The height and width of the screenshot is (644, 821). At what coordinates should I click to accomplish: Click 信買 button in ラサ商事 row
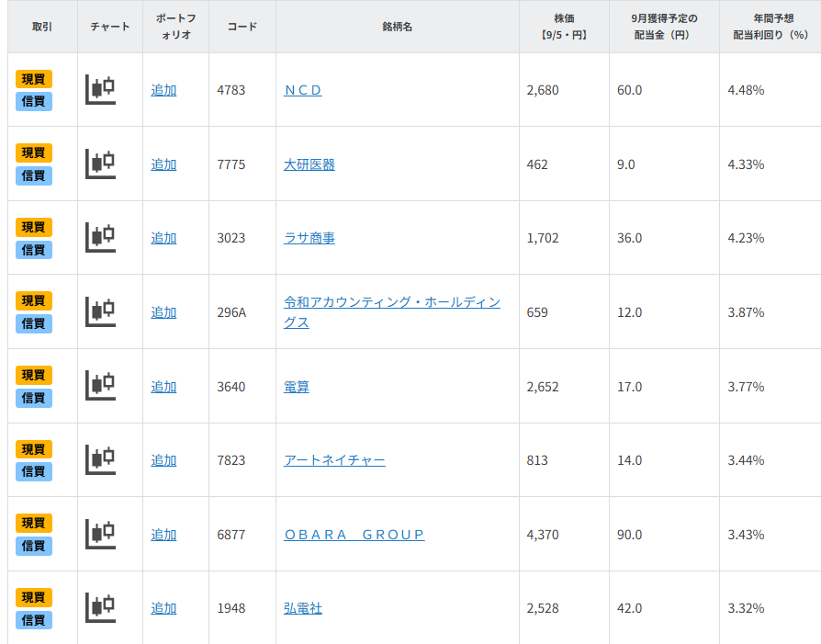33,250
